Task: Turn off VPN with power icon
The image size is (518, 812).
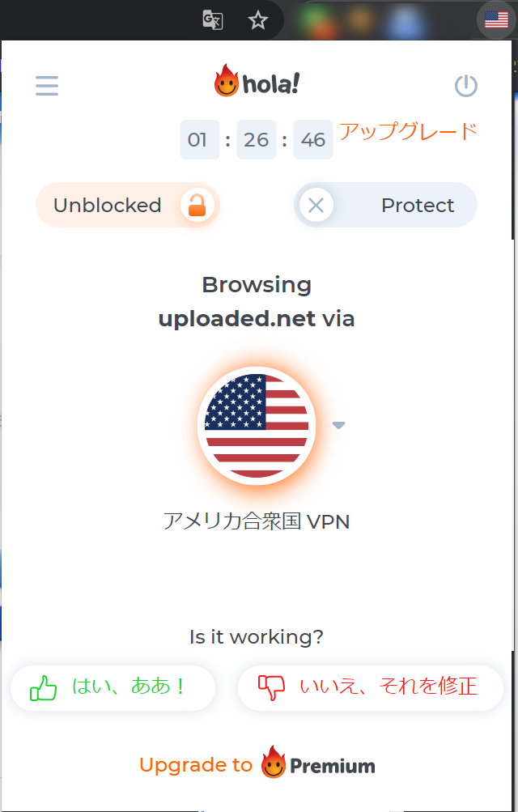Action: (x=465, y=86)
